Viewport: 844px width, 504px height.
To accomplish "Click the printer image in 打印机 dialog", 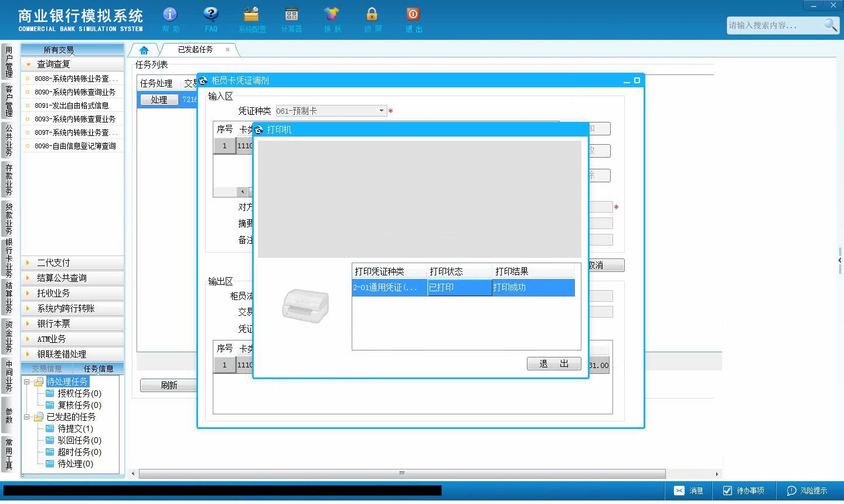I will coord(305,305).
